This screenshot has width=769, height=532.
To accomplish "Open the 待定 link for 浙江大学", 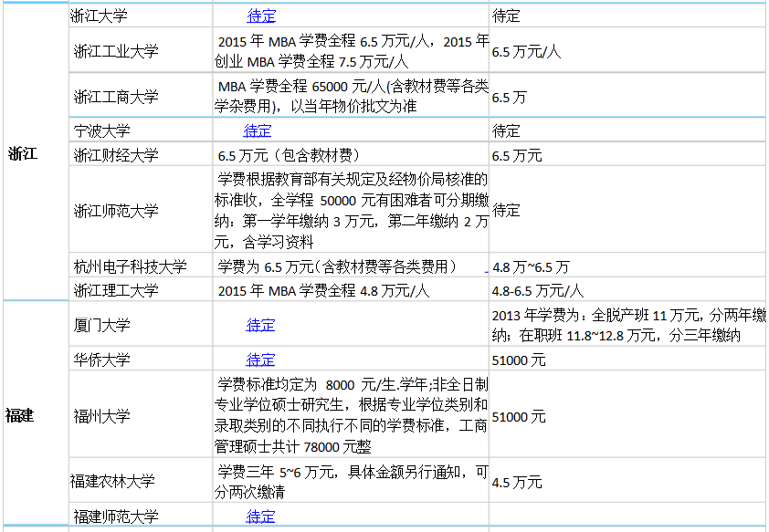I will pos(261,16).
